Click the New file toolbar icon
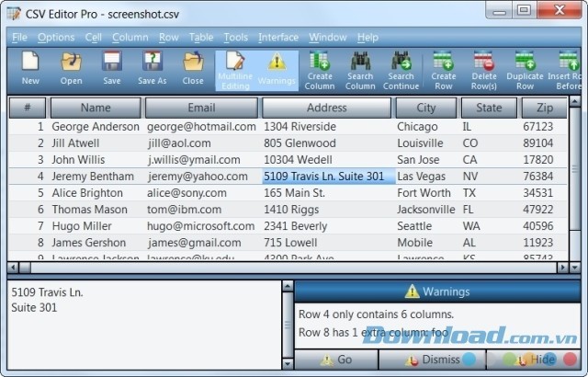The width and height of the screenshot is (588, 377). point(30,69)
